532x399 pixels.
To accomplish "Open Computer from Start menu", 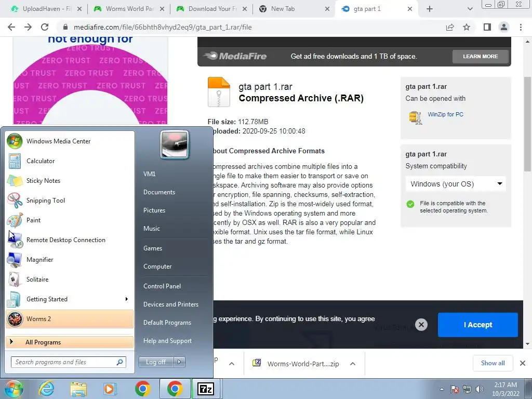I will coord(157,267).
